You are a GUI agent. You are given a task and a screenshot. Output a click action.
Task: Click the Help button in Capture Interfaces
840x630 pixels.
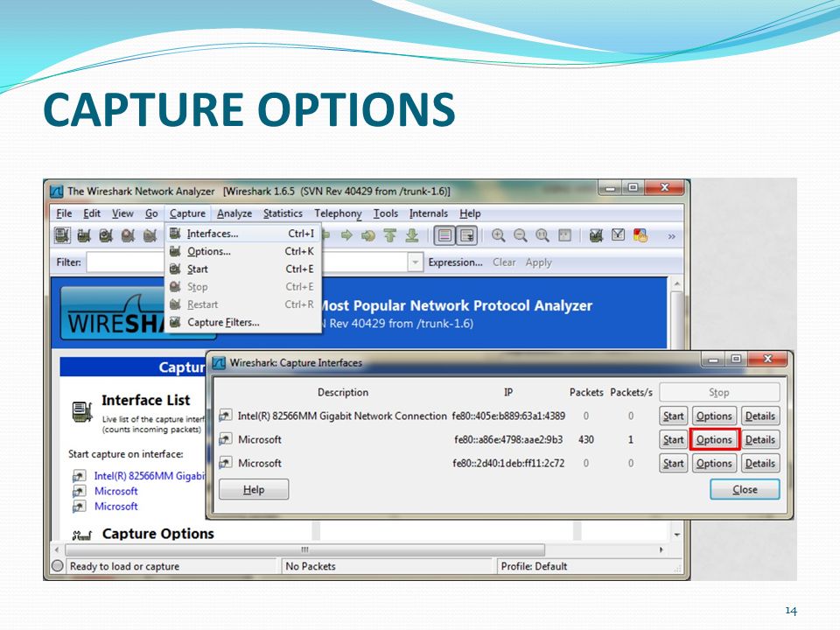pyautogui.click(x=254, y=490)
